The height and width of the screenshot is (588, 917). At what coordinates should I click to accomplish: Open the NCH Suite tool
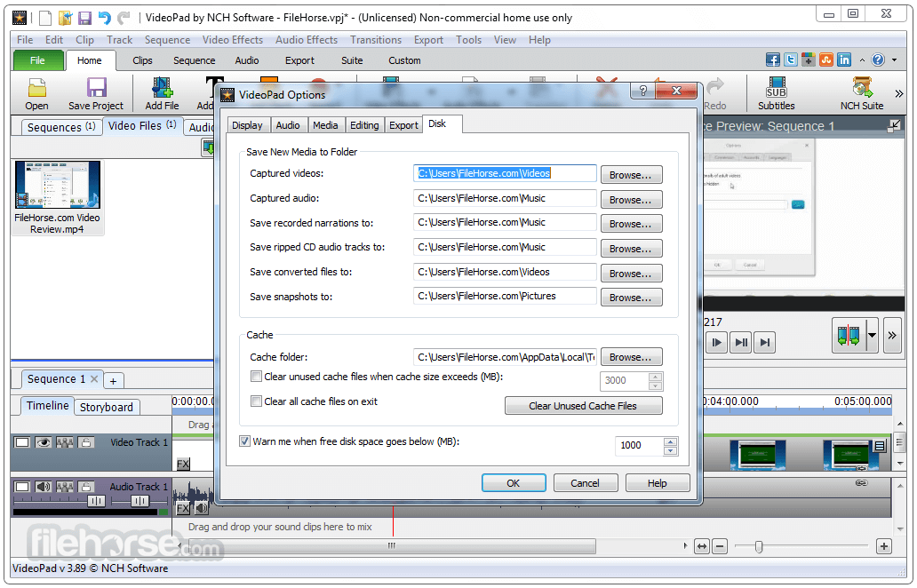pos(861,93)
